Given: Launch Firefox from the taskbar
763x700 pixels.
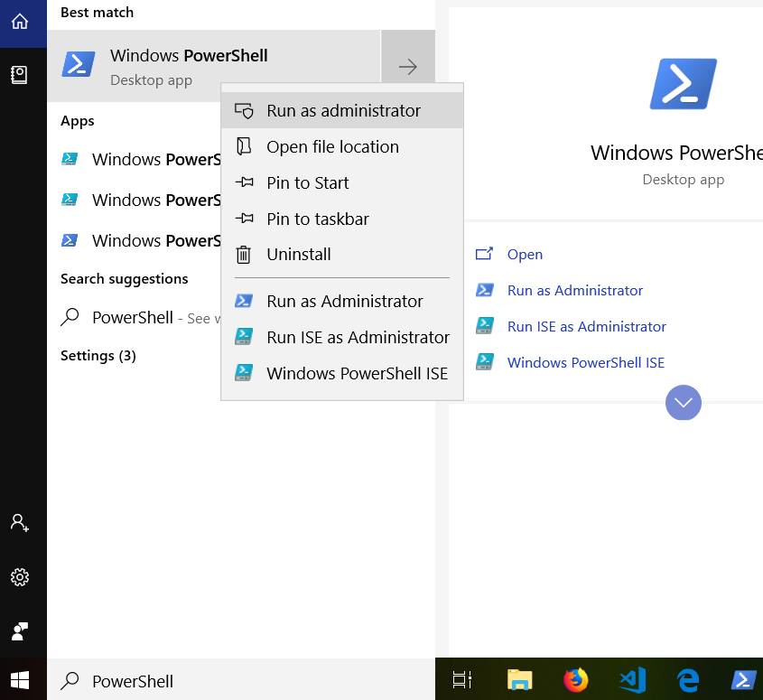Looking at the screenshot, I should click(x=576, y=680).
